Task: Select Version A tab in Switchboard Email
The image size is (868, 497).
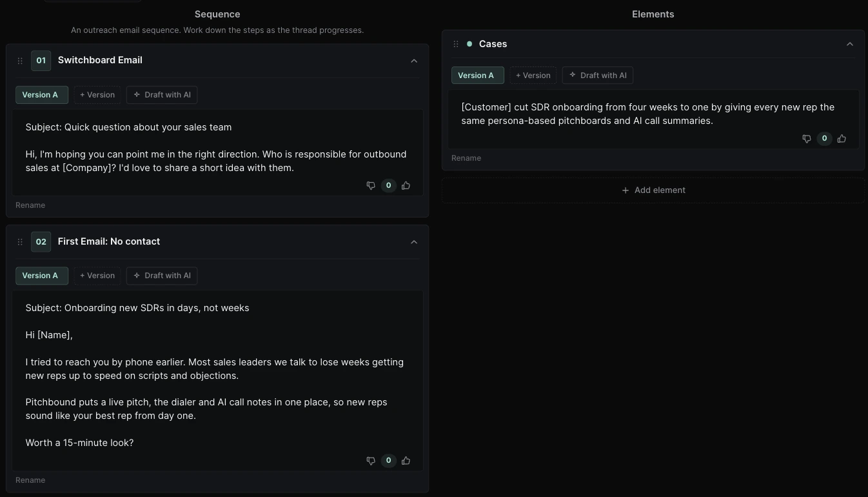Action: click(x=42, y=95)
